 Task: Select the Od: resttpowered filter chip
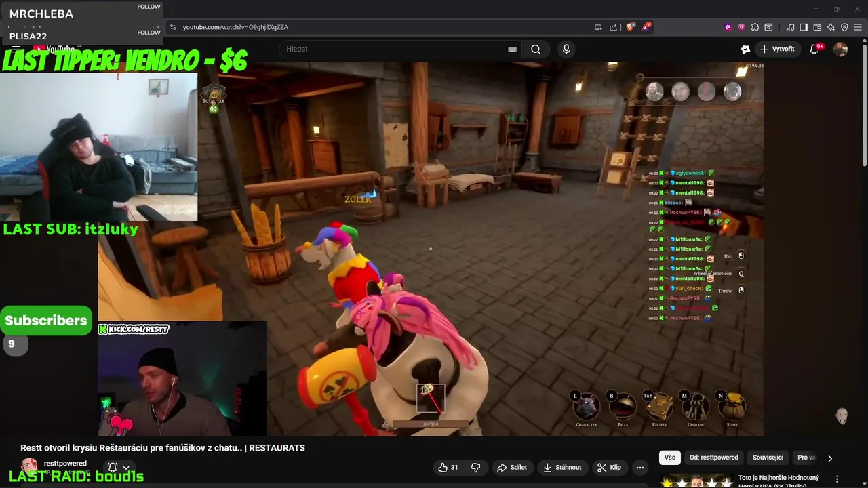point(714,457)
